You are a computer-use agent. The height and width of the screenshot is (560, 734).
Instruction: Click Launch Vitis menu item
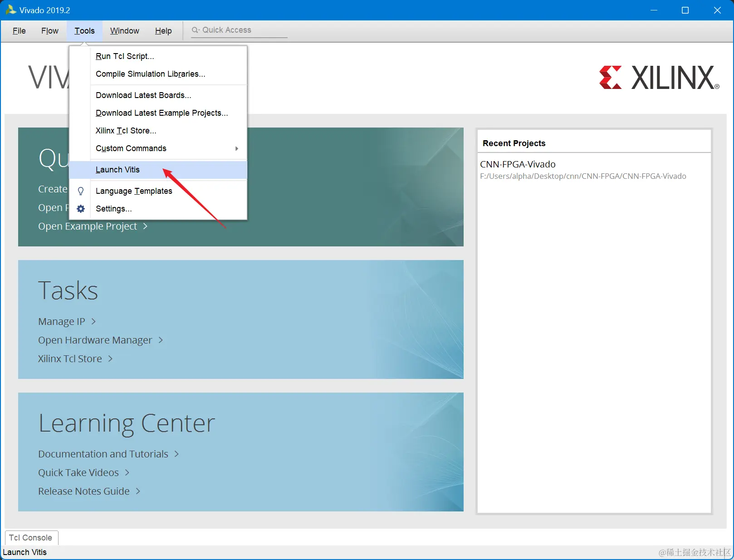158,170
